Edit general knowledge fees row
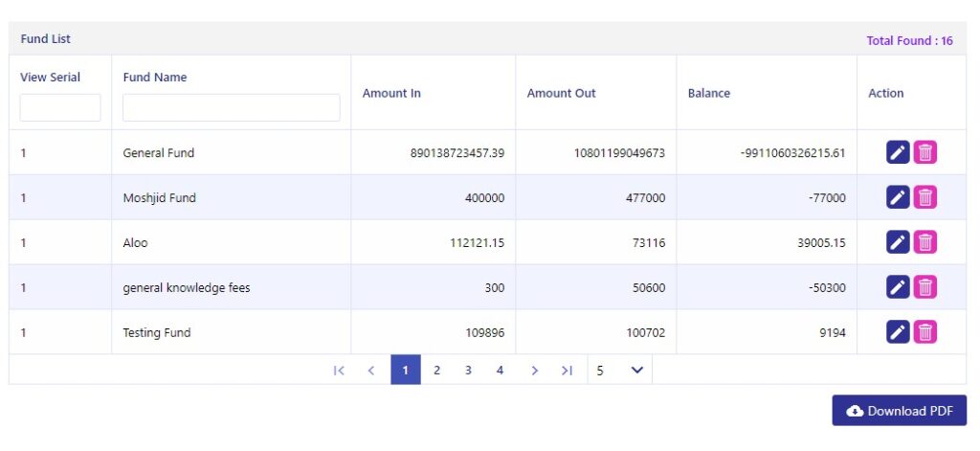 [x=898, y=287]
